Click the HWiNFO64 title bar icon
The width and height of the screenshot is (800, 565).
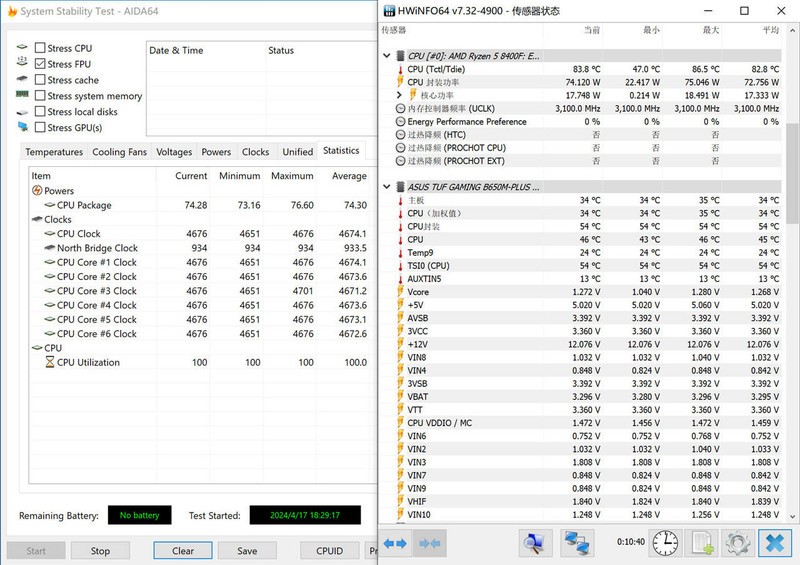click(x=389, y=11)
